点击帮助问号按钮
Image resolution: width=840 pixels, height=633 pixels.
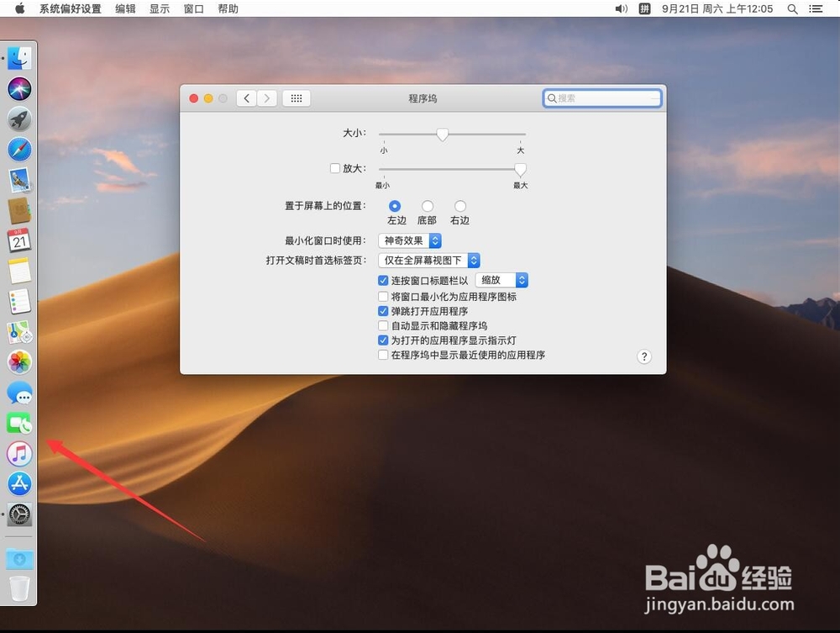(x=644, y=356)
